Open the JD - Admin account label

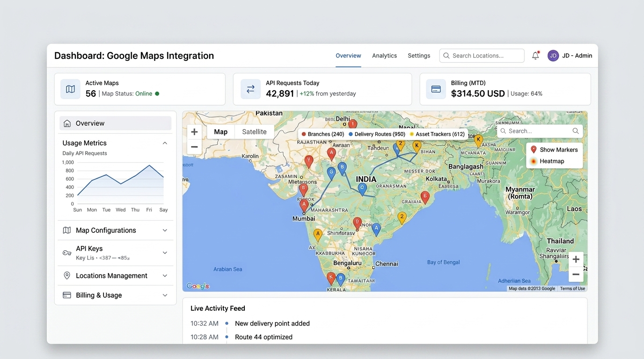coord(577,56)
